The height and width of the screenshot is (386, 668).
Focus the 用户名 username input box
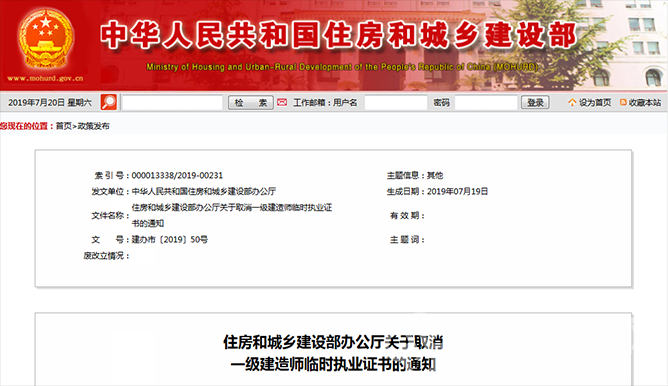tap(396, 103)
